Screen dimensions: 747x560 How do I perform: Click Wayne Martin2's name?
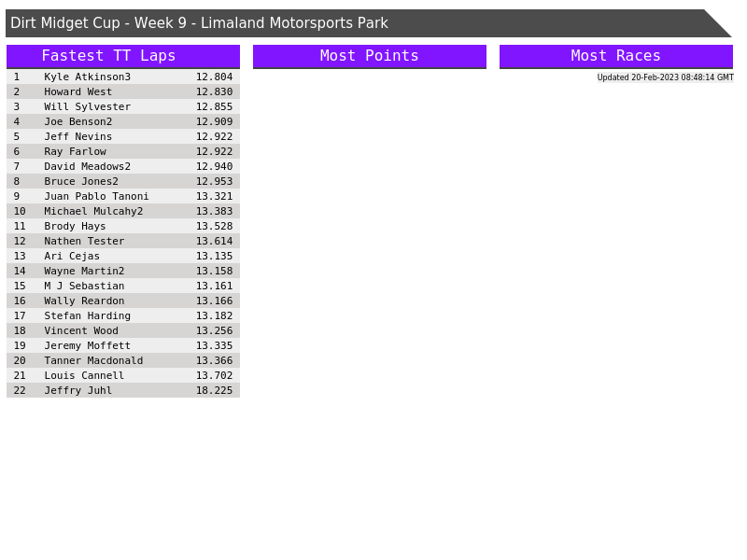pos(84,271)
